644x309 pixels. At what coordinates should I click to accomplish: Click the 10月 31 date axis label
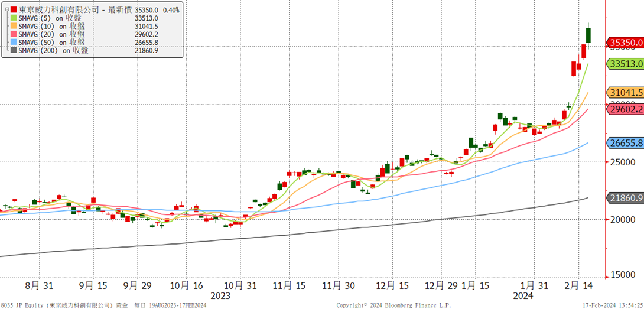pyautogui.click(x=240, y=285)
